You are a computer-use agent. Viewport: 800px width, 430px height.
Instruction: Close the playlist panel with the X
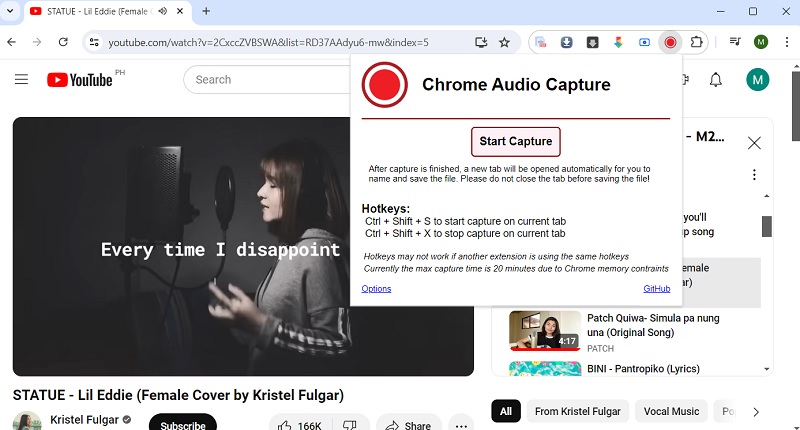tap(754, 143)
